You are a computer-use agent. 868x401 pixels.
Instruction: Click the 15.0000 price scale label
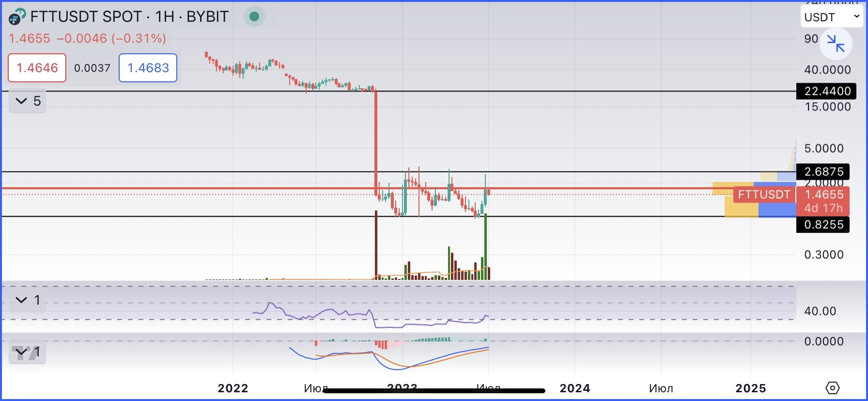pyautogui.click(x=827, y=107)
